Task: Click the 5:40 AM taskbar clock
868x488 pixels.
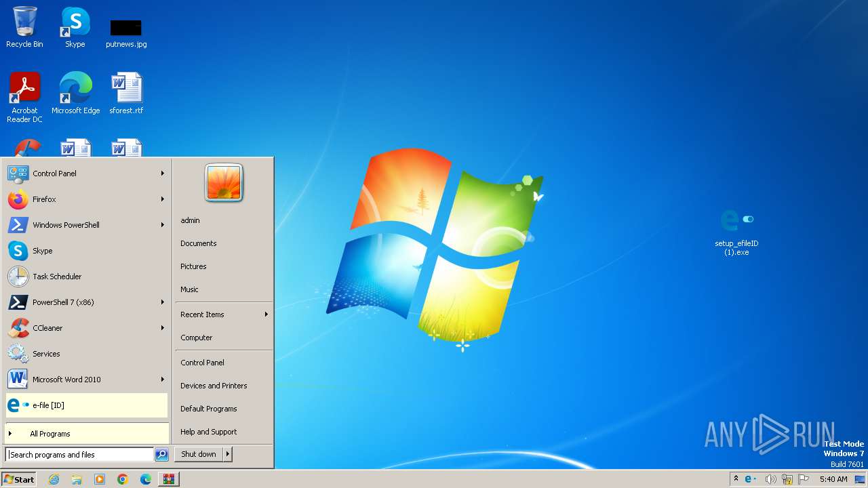Action: pyautogui.click(x=833, y=479)
